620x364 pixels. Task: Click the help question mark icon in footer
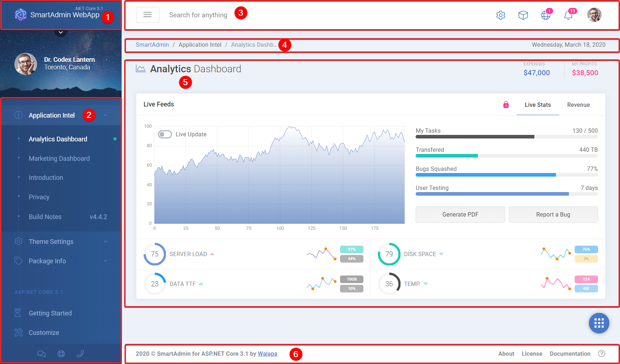point(601,354)
